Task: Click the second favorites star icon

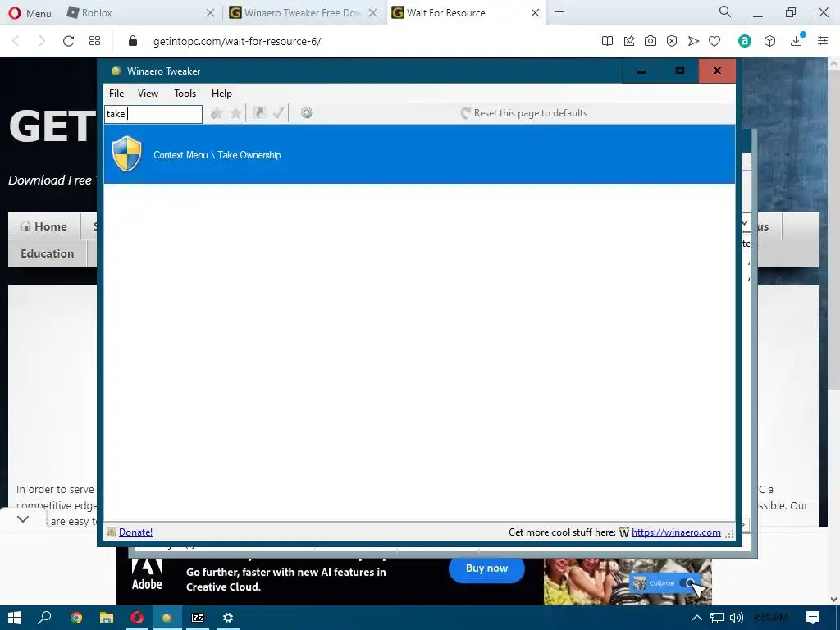Action: (x=235, y=113)
